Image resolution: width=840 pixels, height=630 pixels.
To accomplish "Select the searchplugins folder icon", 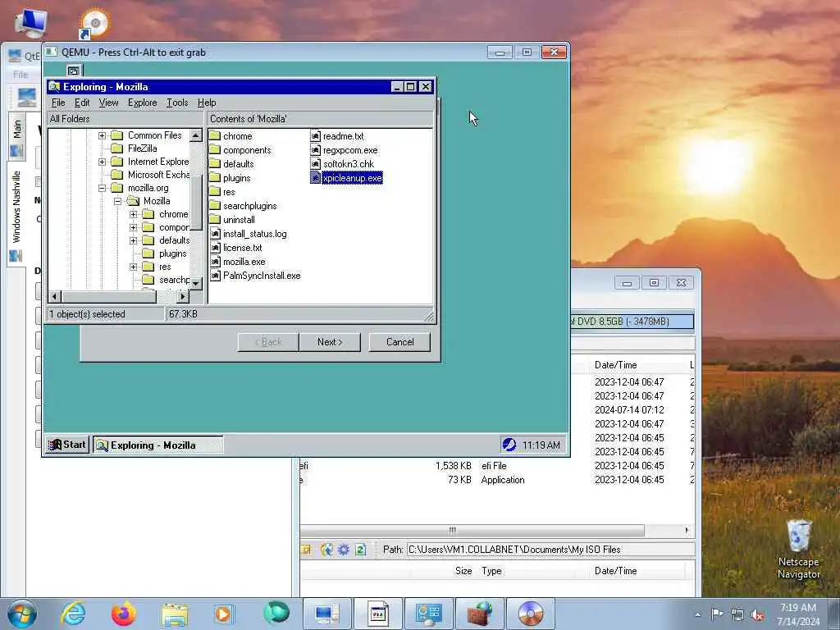I will coord(215,205).
